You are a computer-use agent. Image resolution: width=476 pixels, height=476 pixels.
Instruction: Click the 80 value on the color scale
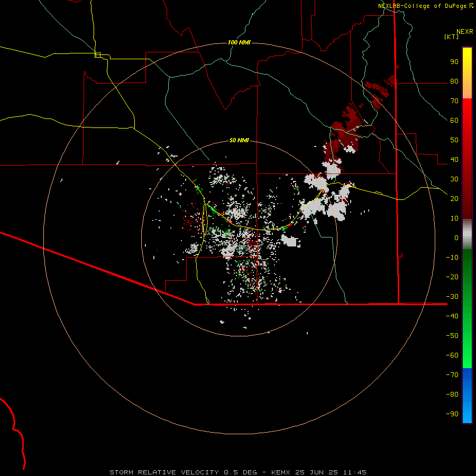point(454,81)
